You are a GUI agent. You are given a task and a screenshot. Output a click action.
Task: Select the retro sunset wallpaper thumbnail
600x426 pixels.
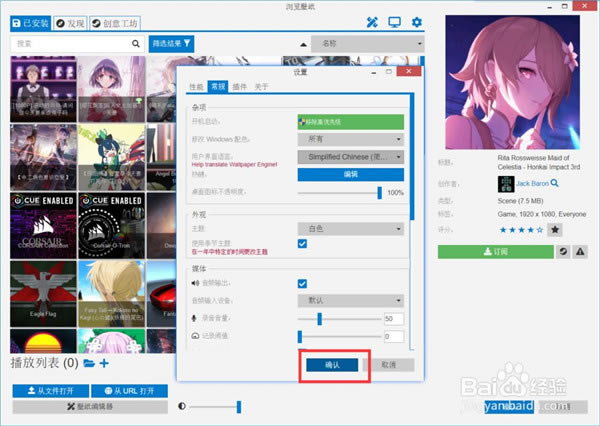43,341
